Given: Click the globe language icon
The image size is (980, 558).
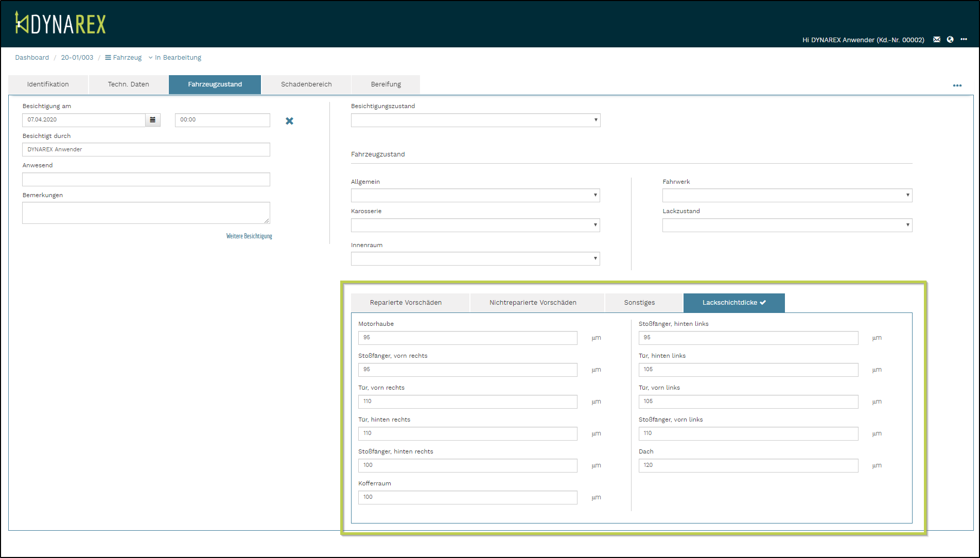Looking at the screenshot, I should 950,40.
